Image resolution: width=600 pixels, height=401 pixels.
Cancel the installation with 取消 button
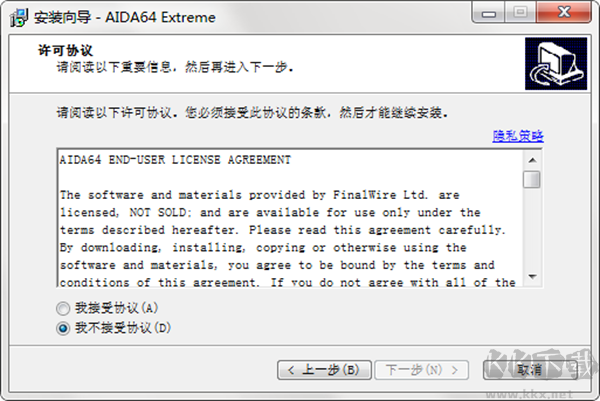click(520, 369)
